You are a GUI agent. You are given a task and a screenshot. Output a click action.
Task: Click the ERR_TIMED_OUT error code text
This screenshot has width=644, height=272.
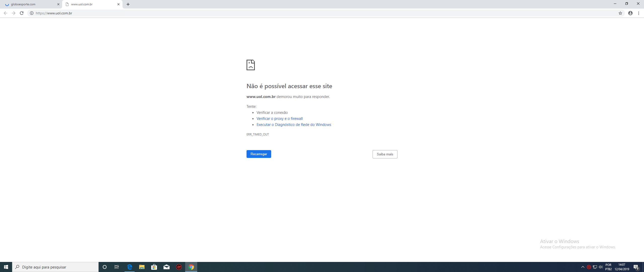(258, 134)
